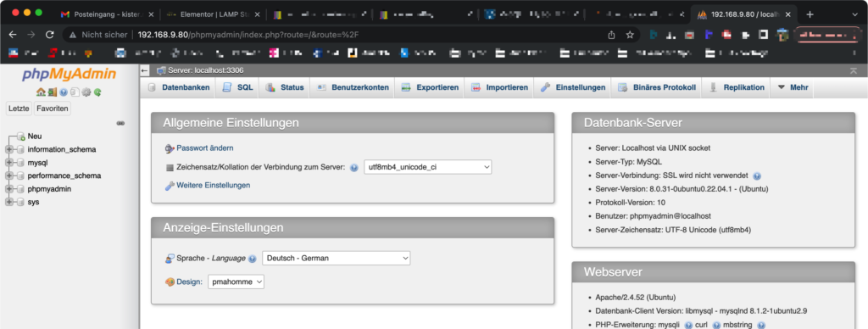The width and height of the screenshot is (868, 329).
Task: Click text Protokoll-Version: 10
Action: pyautogui.click(x=630, y=203)
